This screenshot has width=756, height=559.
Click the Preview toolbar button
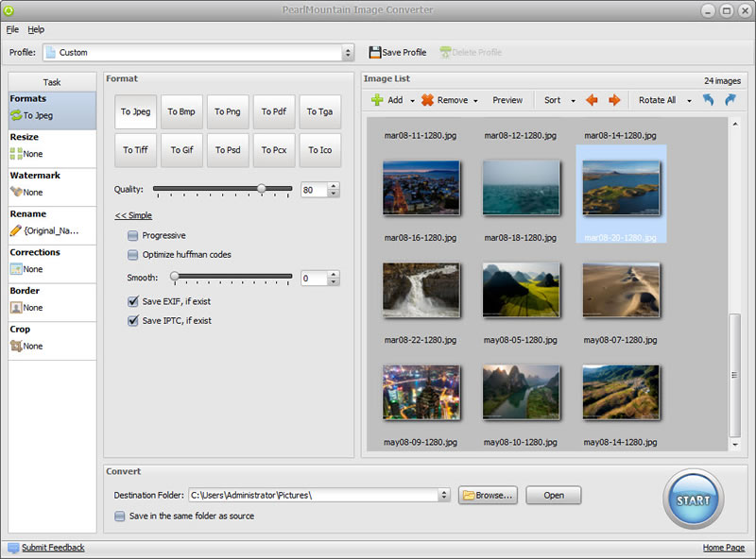coord(507,100)
